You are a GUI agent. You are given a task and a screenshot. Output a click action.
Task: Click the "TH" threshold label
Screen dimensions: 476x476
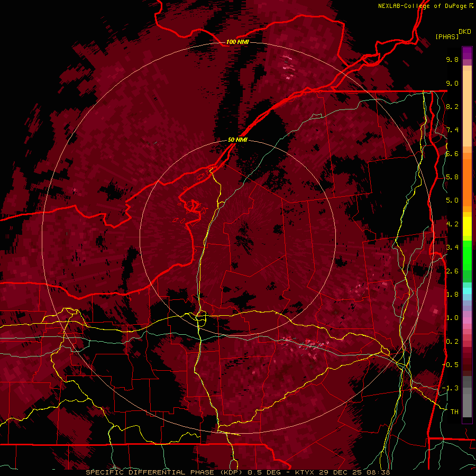[x=454, y=411]
